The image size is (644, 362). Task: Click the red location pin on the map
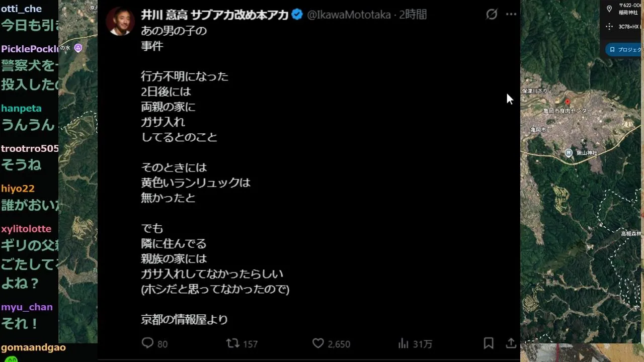[568, 102]
